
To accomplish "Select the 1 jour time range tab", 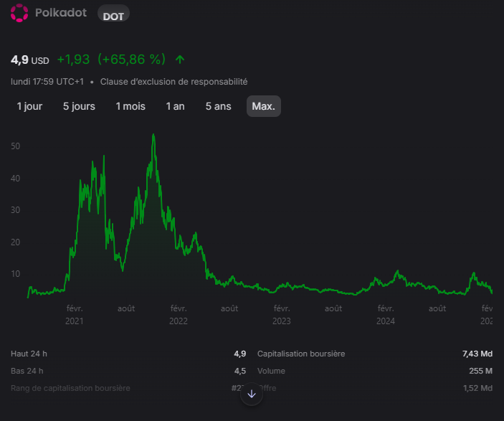I will 29,106.
